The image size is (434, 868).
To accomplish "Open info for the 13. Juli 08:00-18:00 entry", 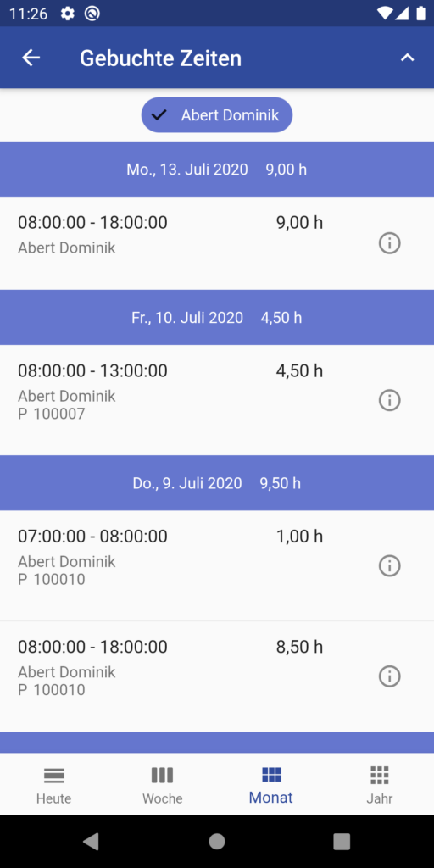I will [389, 243].
